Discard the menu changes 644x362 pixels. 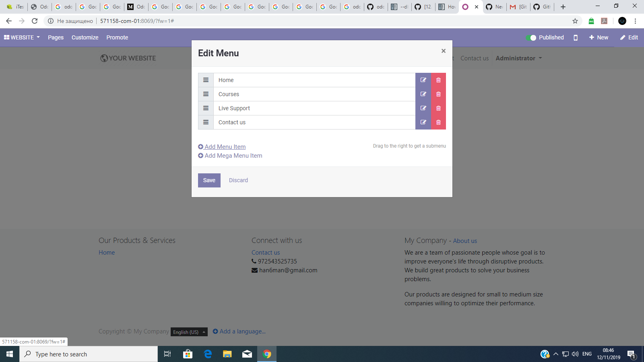[x=238, y=180]
